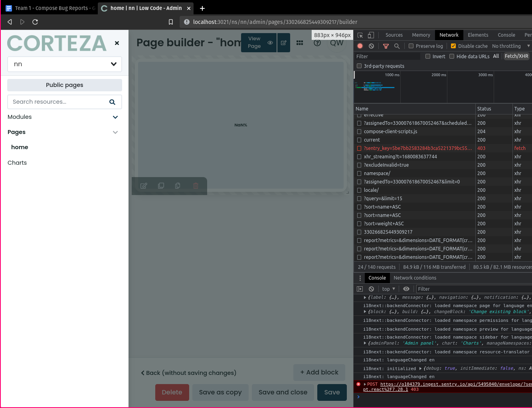Expand the Modules section in sidebar
Screen dimensions: 532x408
coord(115,117)
